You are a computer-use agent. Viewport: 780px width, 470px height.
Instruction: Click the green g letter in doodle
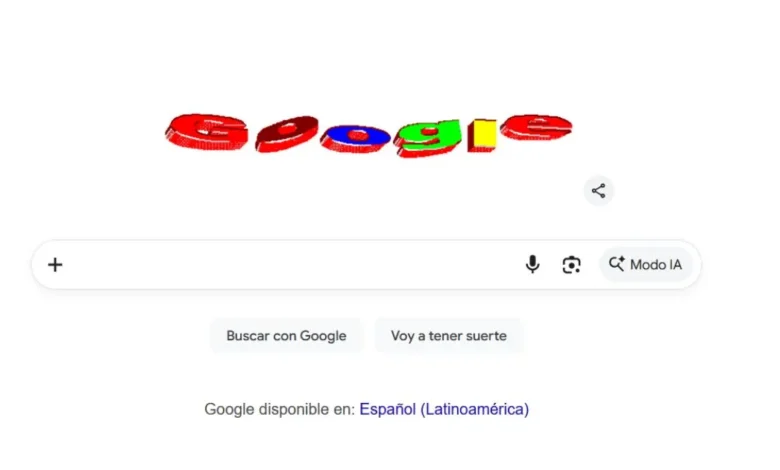(428, 138)
